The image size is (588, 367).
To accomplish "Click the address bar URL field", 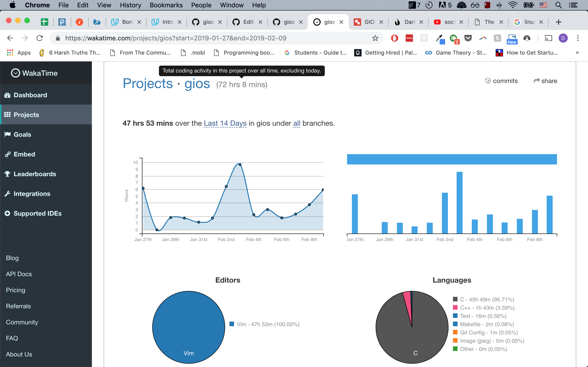I will click(175, 38).
